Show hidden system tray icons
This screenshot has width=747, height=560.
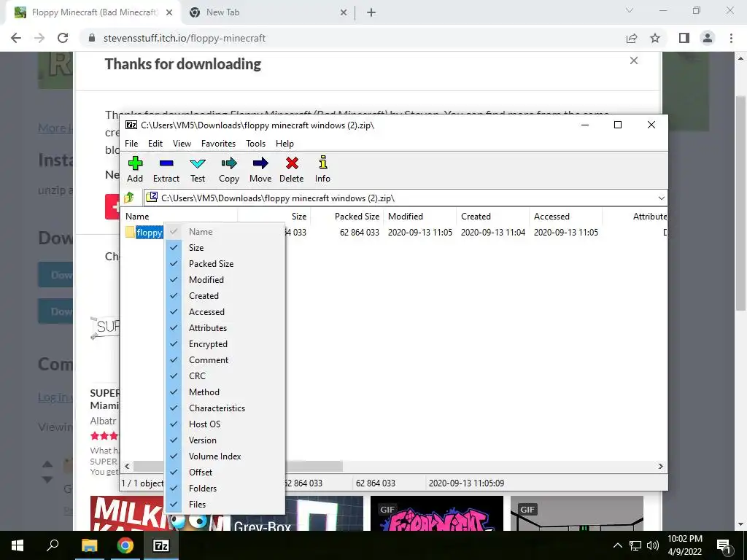tap(617, 545)
